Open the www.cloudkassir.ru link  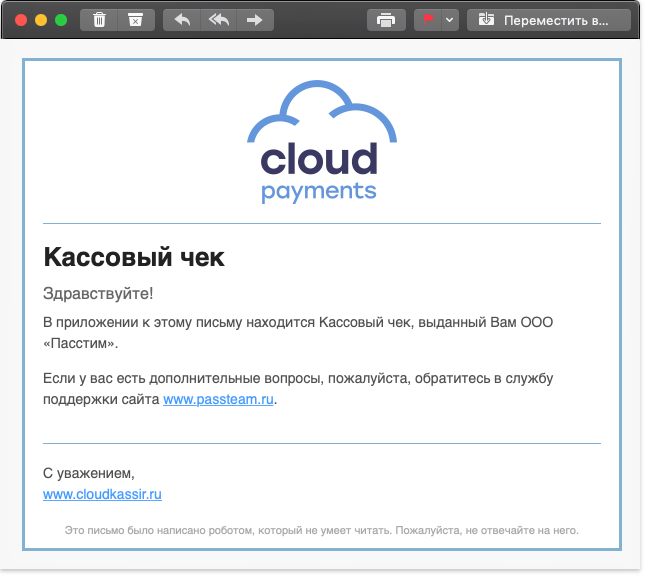(102, 494)
